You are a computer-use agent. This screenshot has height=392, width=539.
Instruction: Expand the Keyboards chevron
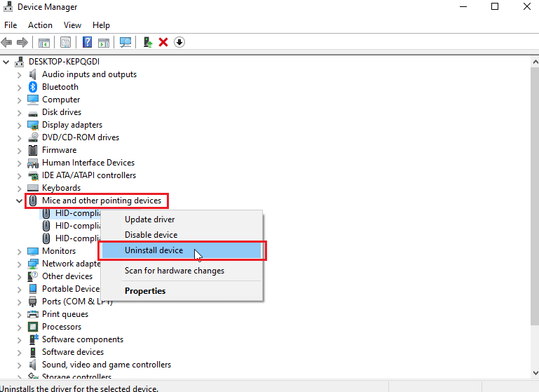19,188
